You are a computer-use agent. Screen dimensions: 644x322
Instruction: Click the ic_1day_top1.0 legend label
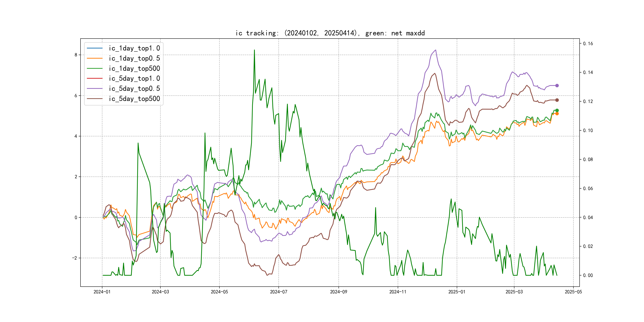[x=134, y=48]
